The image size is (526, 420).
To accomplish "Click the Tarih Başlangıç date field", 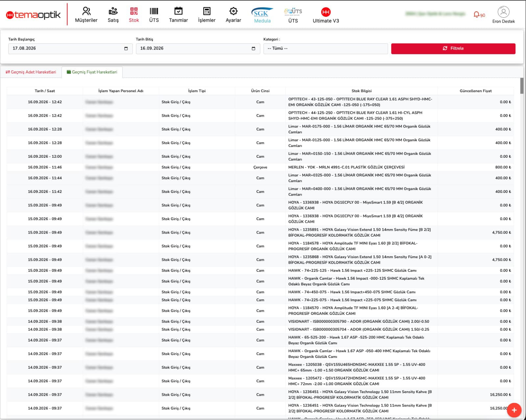I will (70, 48).
